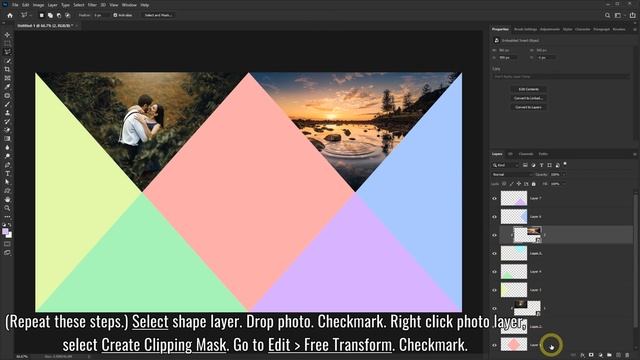The height and width of the screenshot is (360, 640).
Task: Click the foreground color swatch
Action: tap(5, 232)
